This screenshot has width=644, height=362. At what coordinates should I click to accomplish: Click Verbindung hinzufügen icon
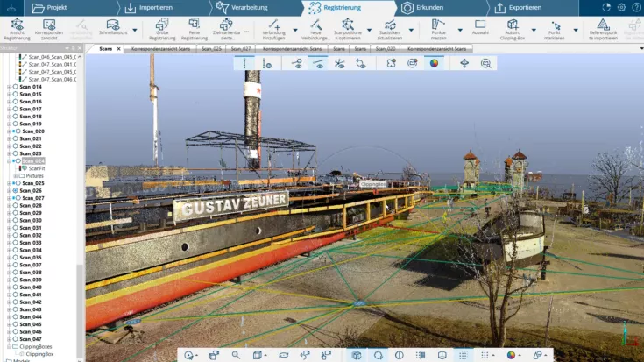[274, 25]
